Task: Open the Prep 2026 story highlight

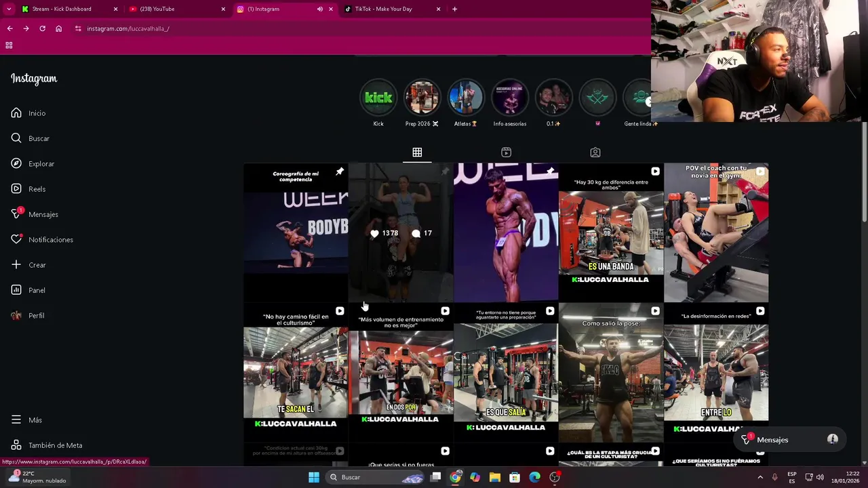Action: pos(422,98)
